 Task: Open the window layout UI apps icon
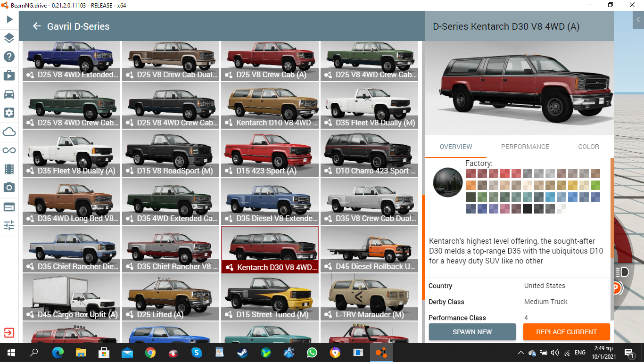9,206
